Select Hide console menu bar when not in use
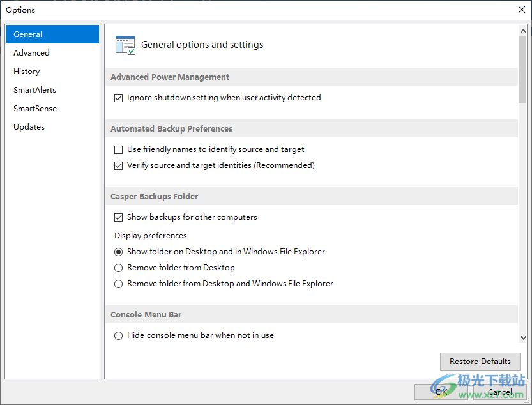Image resolution: width=532 pixels, height=405 pixels. 118,336
